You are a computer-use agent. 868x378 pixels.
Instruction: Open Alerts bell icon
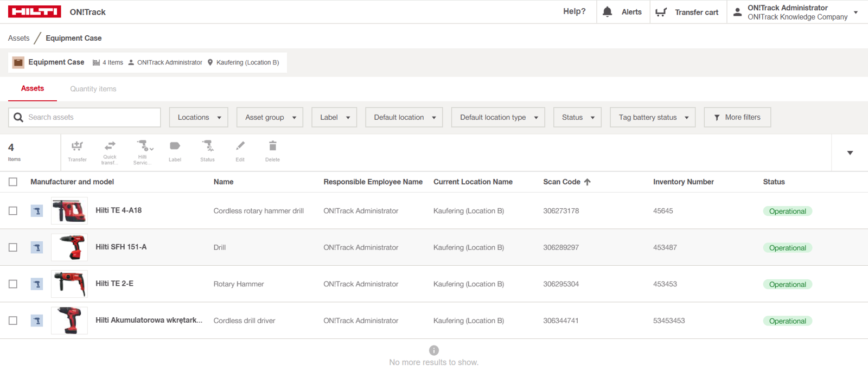[x=608, y=12]
